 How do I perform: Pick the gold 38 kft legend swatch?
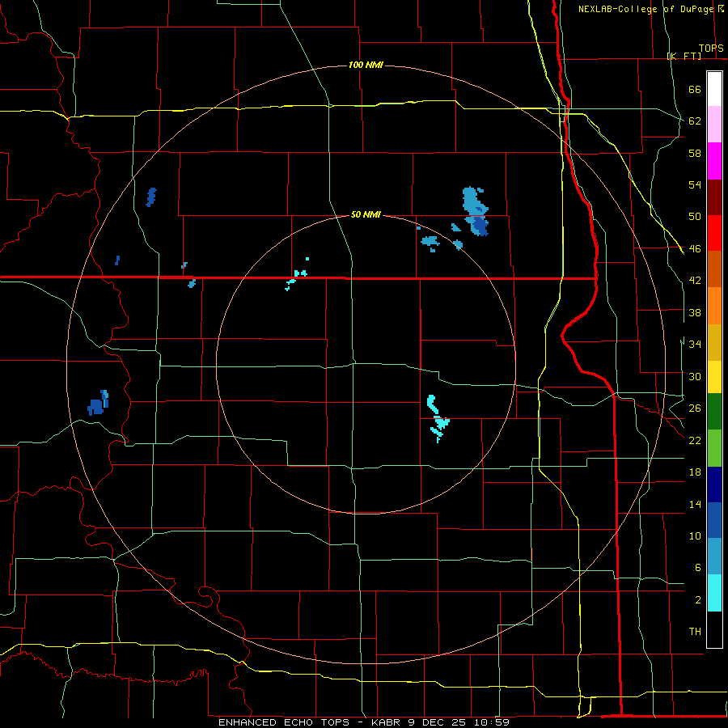(714, 342)
